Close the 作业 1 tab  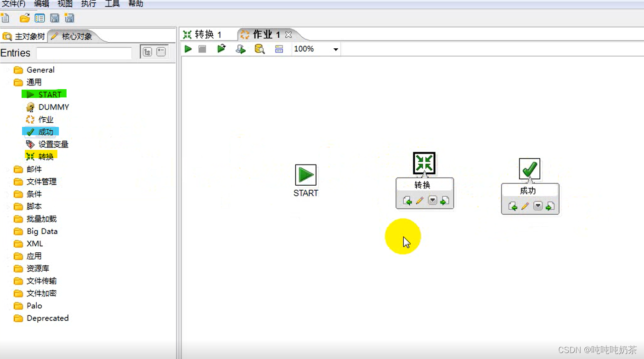pyautogui.click(x=288, y=34)
